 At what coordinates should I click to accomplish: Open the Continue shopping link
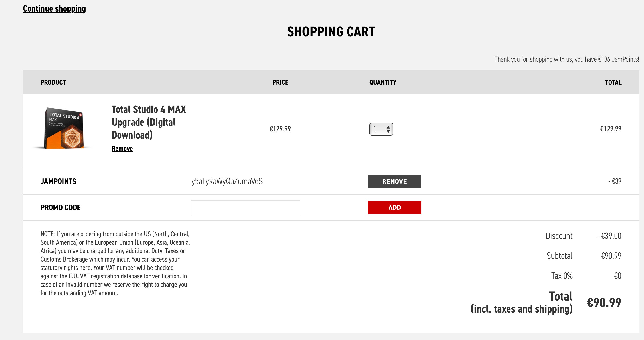click(54, 8)
